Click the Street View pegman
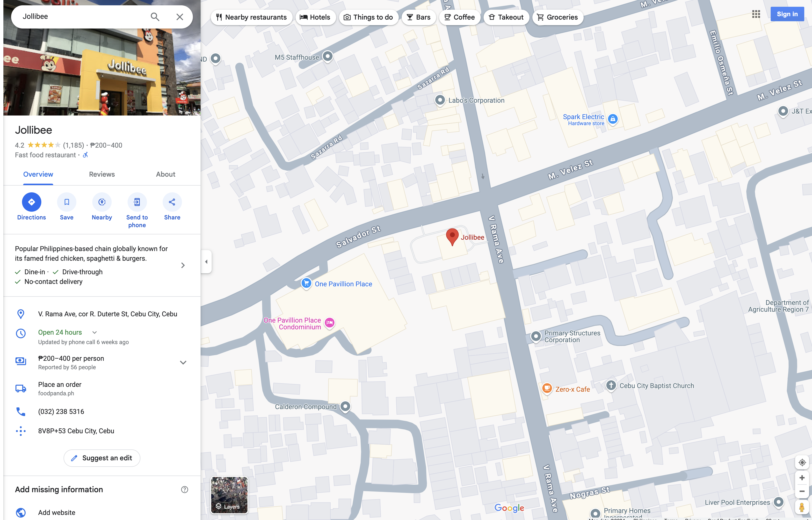Viewport: 812px width, 520px height. (802, 507)
